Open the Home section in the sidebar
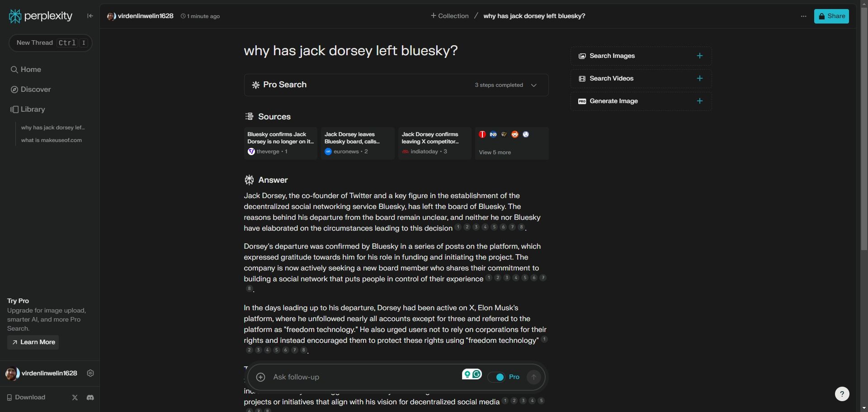The height and width of the screenshot is (412, 868). click(30, 69)
